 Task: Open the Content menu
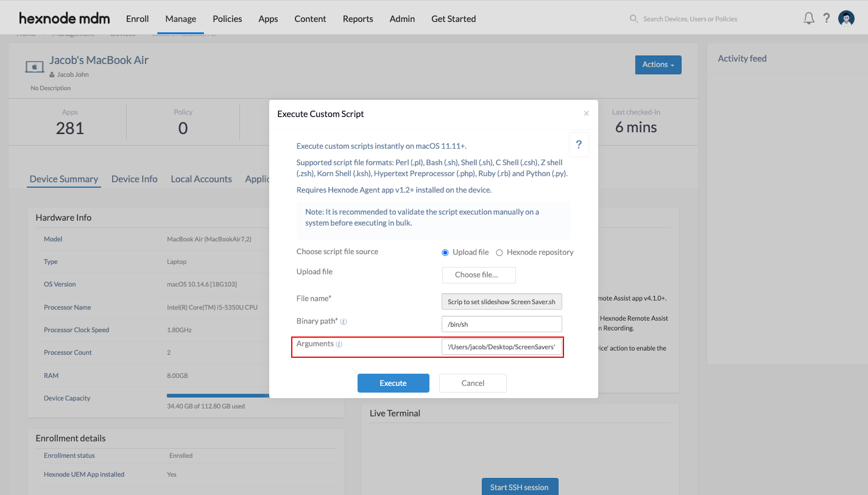click(x=310, y=18)
